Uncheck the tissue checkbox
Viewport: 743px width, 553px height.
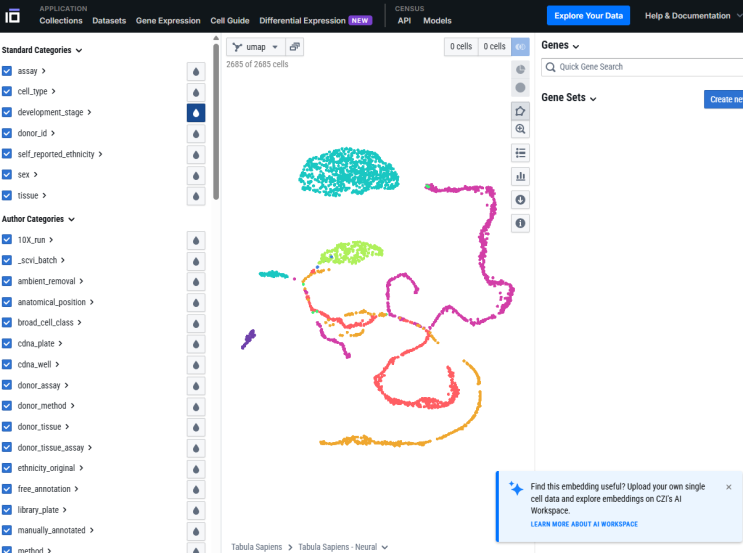pos(7,195)
